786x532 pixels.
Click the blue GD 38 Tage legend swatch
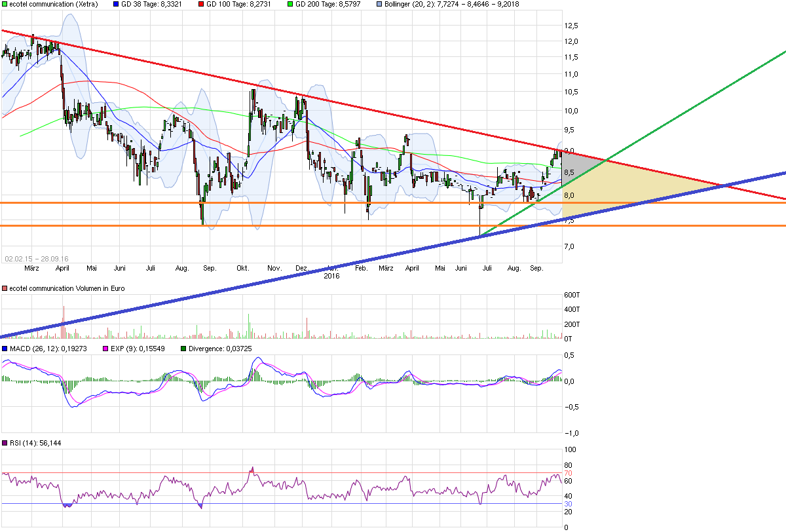click(117, 4)
